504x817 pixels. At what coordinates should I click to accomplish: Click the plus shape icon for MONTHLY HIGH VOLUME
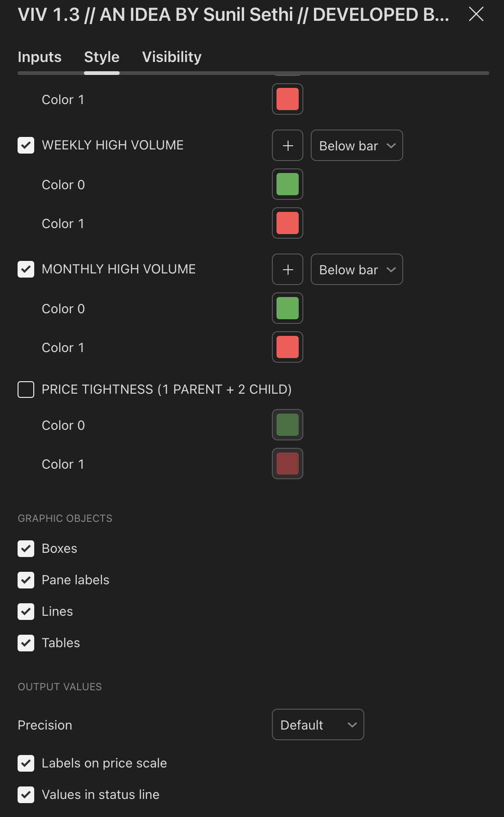point(288,270)
